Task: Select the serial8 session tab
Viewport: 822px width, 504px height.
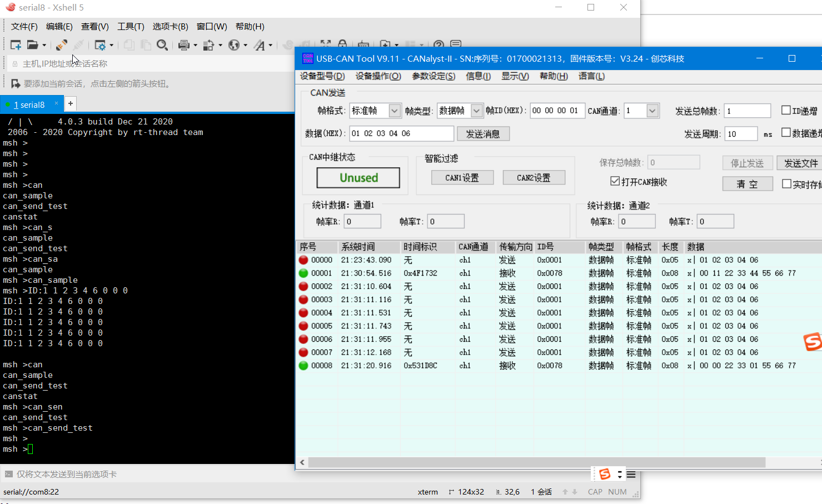Action: tap(32, 104)
